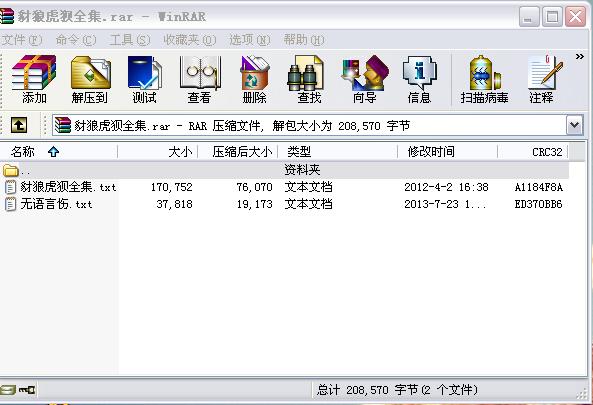The width and height of the screenshot is (593, 405).
Task: Click the 扫描病毒 (Virus scan) icon
Action: pyautogui.click(x=484, y=79)
